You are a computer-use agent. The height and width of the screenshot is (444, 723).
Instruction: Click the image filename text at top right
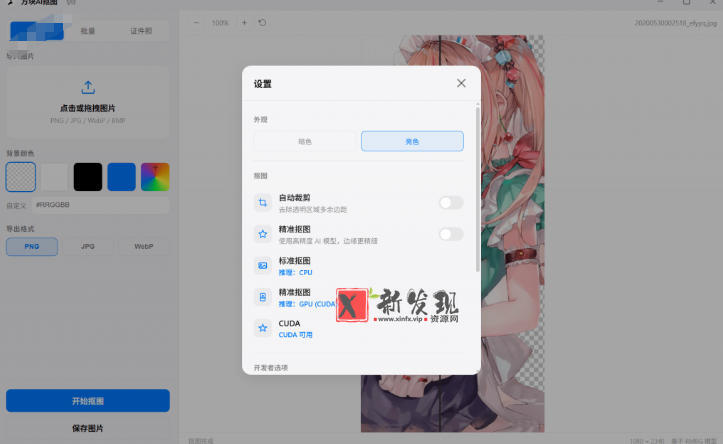[x=676, y=23]
